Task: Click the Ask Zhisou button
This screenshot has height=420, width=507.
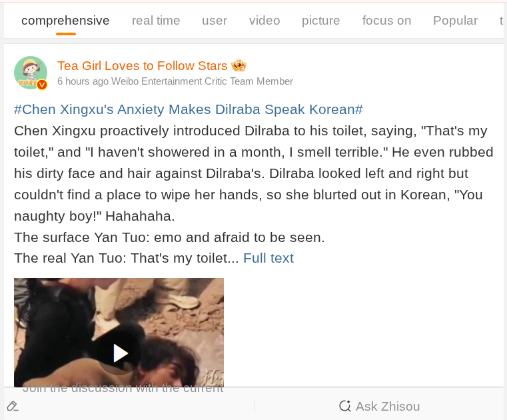Action: [380, 406]
